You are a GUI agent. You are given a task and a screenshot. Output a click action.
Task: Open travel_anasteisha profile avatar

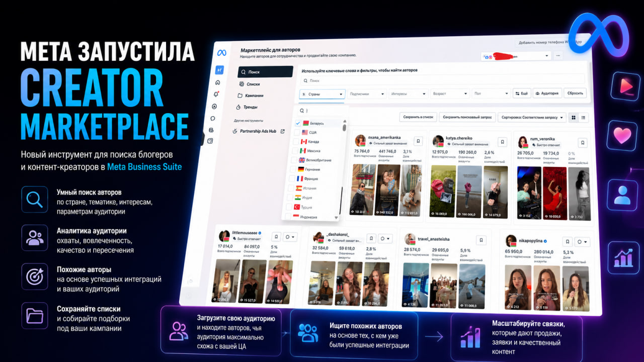410,239
